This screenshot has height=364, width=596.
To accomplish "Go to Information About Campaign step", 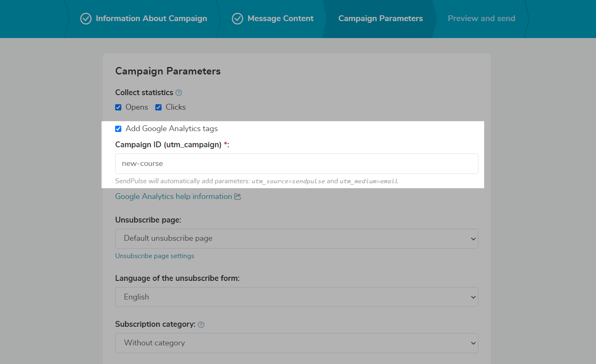I will click(x=151, y=19).
